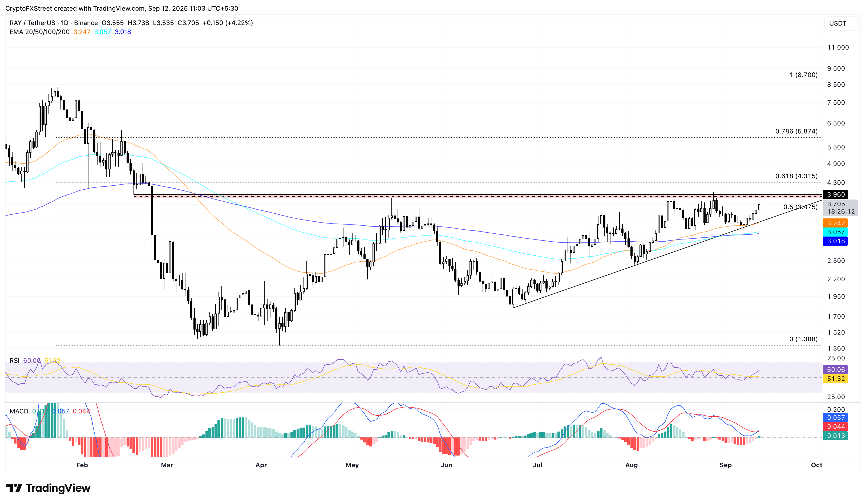
Task: Click the blue 3.018 EMA price tag
Action: (x=835, y=241)
